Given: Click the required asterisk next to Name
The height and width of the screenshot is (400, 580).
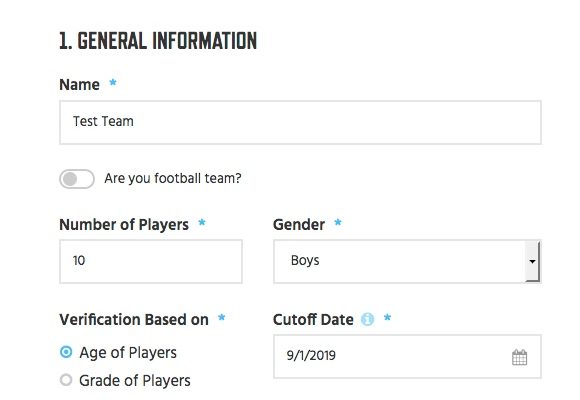Looking at the screenshot, I should tap(113, 83).
